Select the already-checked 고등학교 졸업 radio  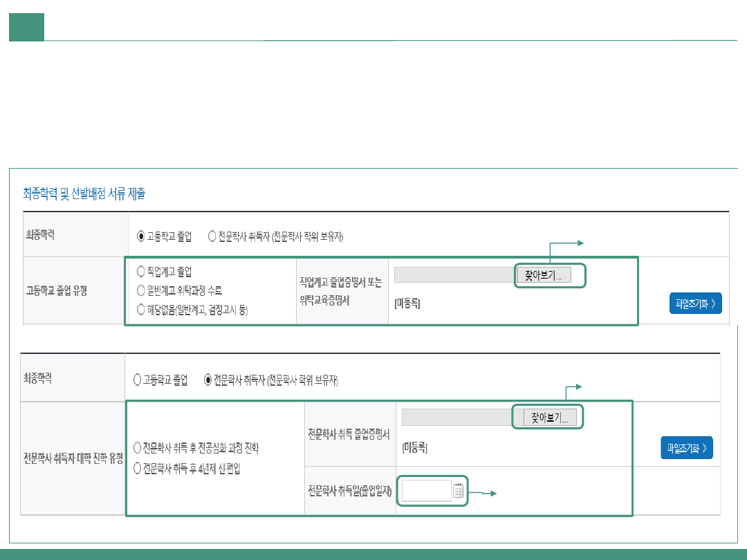click(141, 236)
